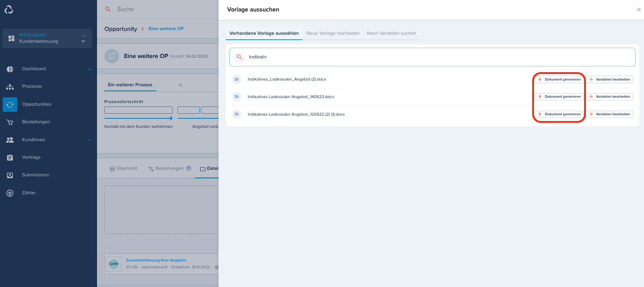The width and height of the screenshot is (644, 287).
Task: Click the second Prozessfortschritt step bar
Action: click(x=189, y=110)
